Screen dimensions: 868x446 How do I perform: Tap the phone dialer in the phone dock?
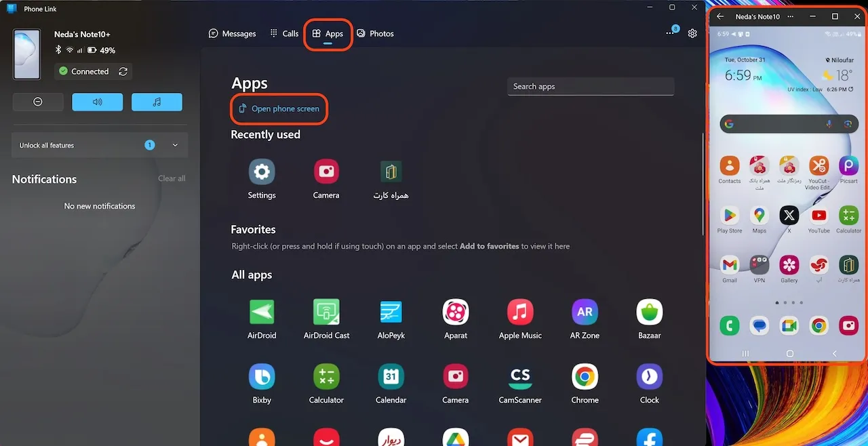(x=730, y=326)
